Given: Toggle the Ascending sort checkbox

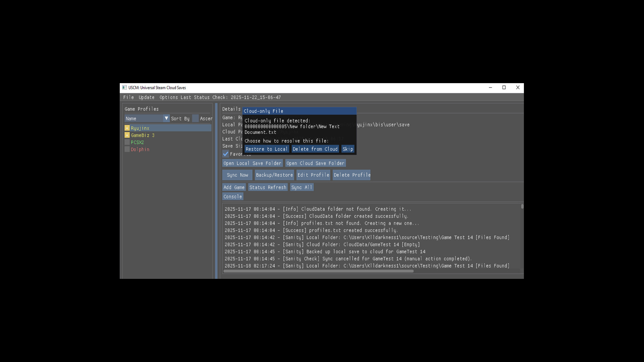Looking at the screenshot, I should 195,118.
